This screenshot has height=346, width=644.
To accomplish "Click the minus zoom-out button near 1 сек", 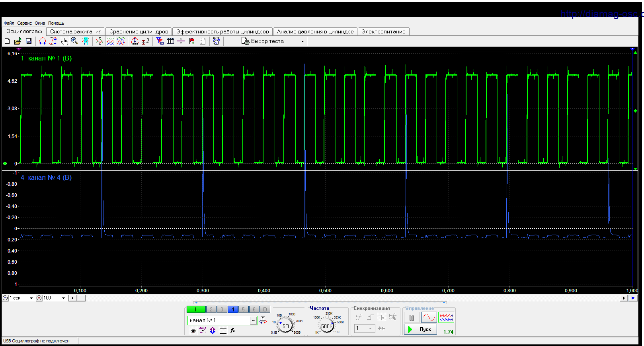I will click(5, 298).
